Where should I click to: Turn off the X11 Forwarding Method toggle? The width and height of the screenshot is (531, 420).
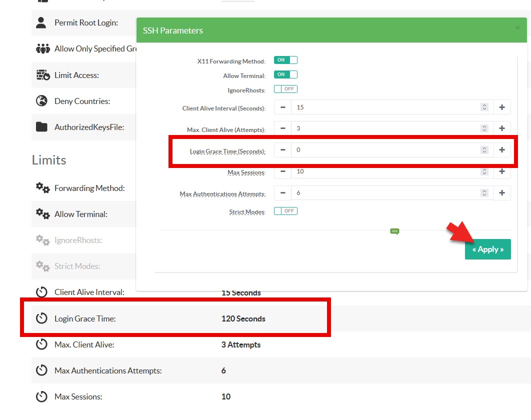coord(285,60)
